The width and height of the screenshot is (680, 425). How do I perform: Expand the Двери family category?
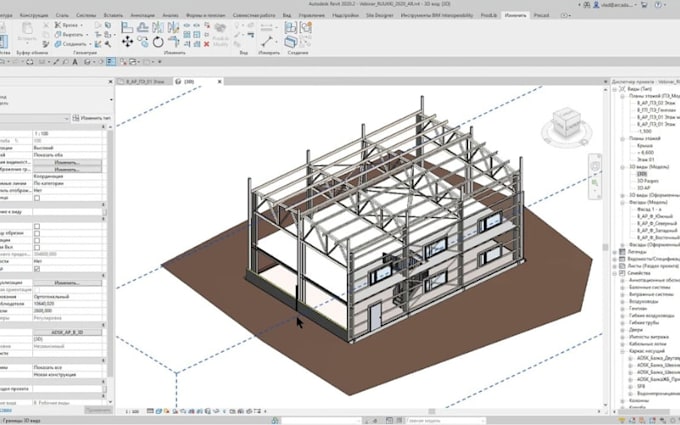[622, 330]
